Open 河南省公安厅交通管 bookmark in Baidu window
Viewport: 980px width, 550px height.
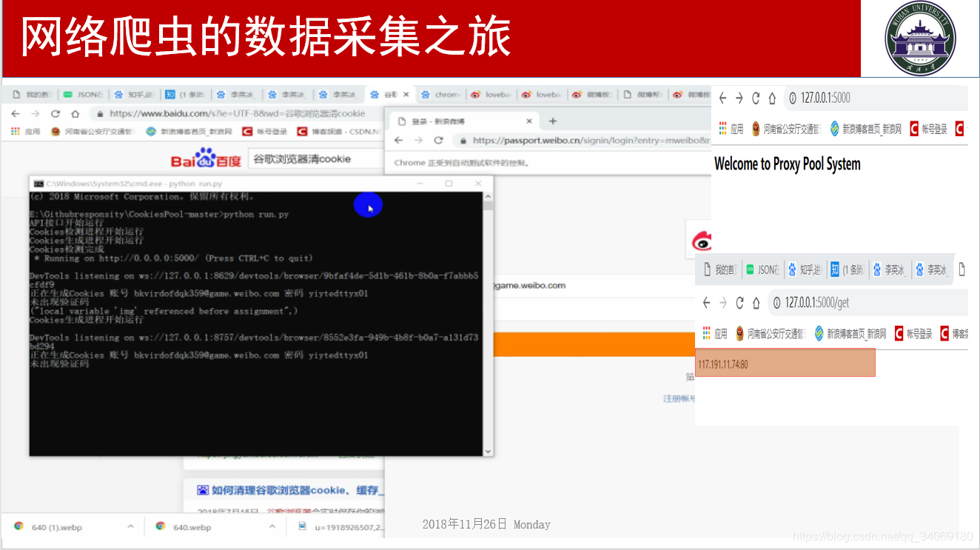[x=92, y=132]
